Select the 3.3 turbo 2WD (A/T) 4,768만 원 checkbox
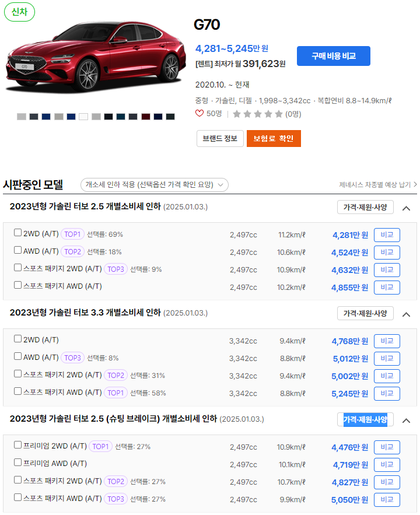Screen dimensions: 420x515 pyautogui.click(x=17, y=339)
